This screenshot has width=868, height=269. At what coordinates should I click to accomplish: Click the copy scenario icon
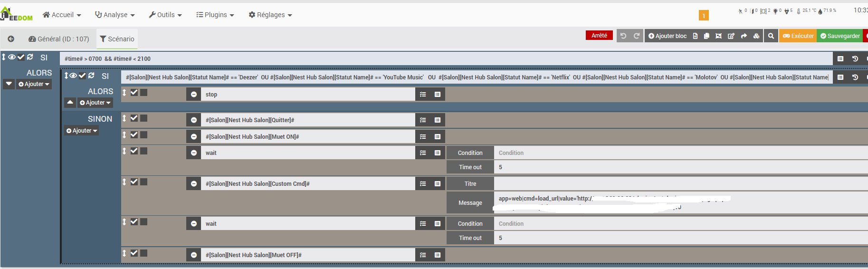(x=706, y=36)
